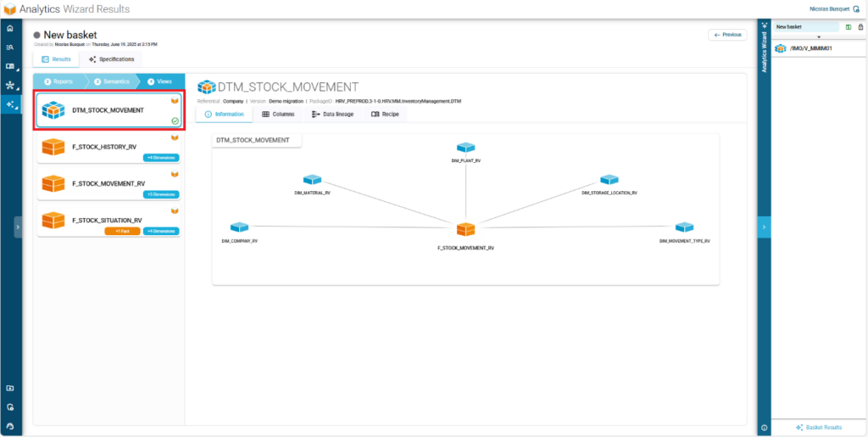Click the New basket name field
The width and height of the screenshot is (868, 437).
805,27
